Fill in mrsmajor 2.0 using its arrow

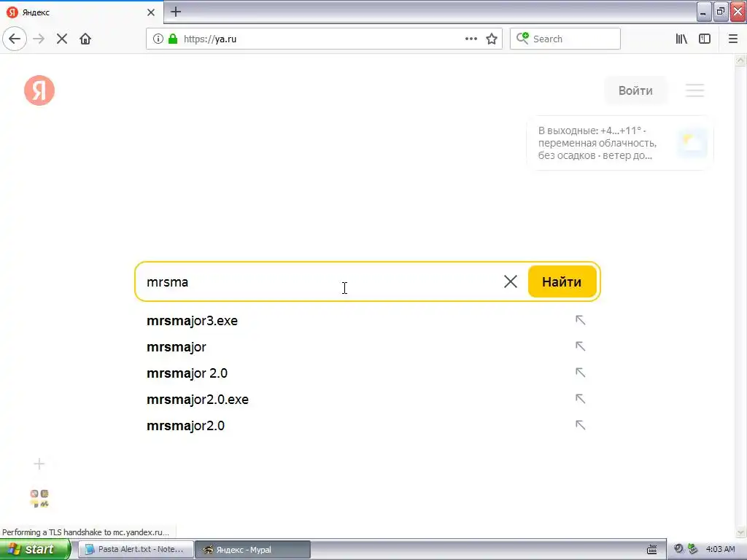click(580, 373)
